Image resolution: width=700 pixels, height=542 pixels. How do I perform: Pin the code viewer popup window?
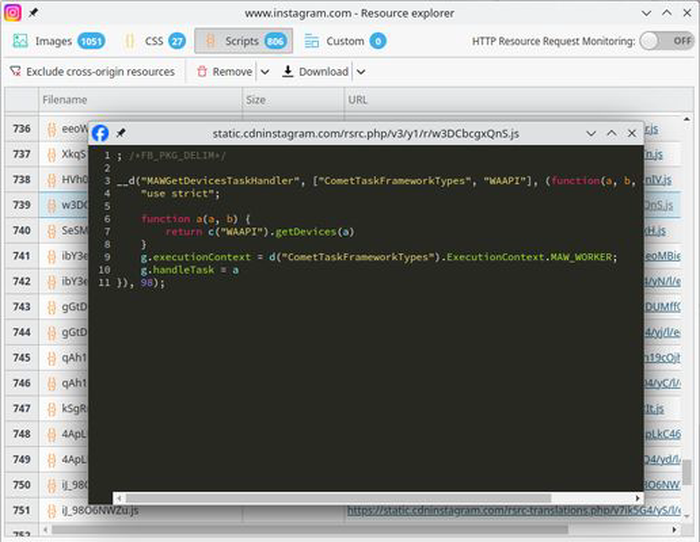(121, 133)
